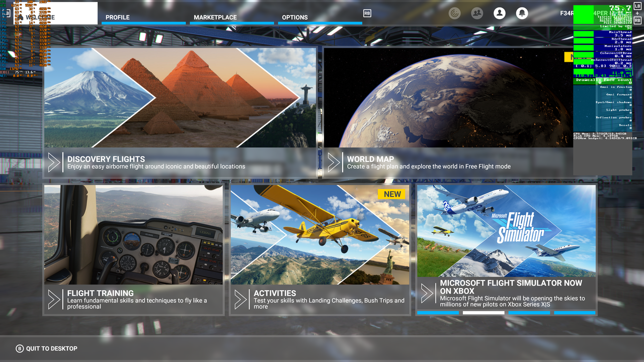The image size is (644, 362).
Task: Click the 75.7 FPS counter in overlay
Action: pos(620,8)
